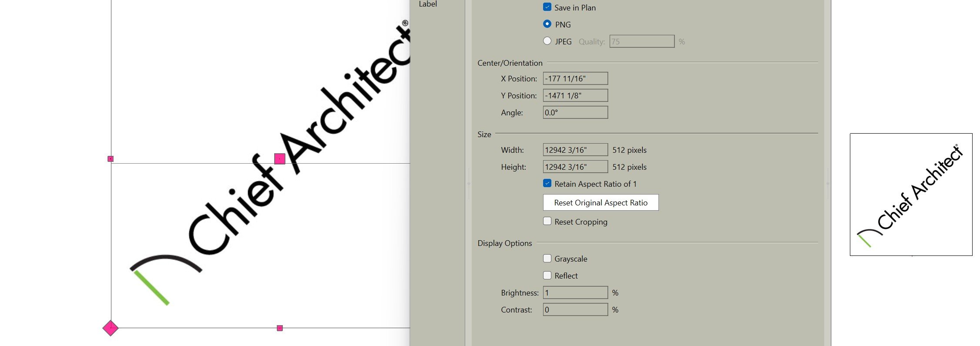Uncheck the Save in Plan checkbox
The image size is (980, 346).
[x=547, y=7]
